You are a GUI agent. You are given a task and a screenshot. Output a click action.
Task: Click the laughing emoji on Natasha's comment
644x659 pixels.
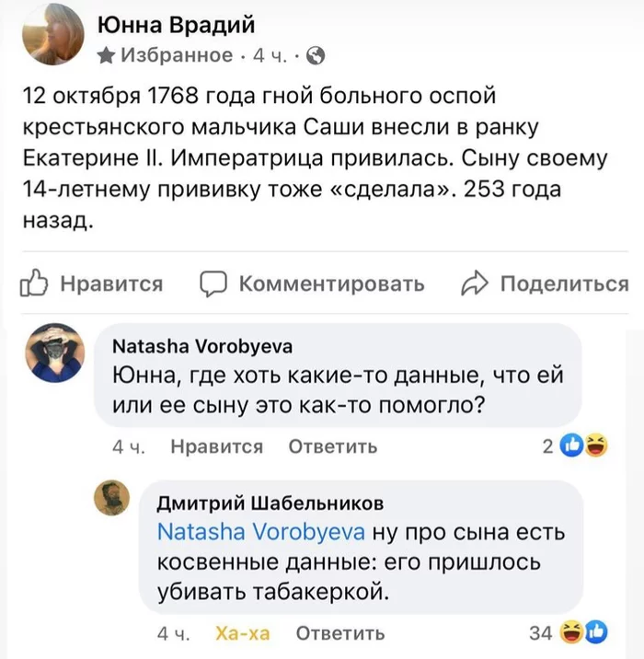tap(596, 446)
